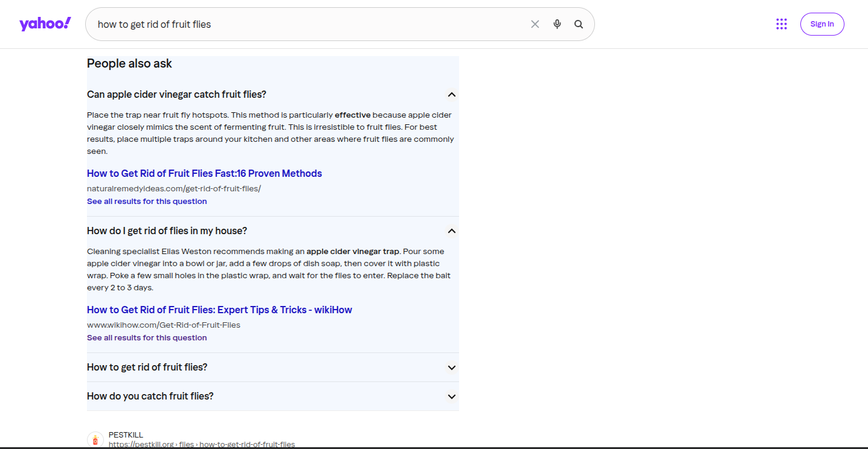Collapse the apple cider vinegar question chevron
The width and height of the screenshot is (868, 449).
click(452, 95)
